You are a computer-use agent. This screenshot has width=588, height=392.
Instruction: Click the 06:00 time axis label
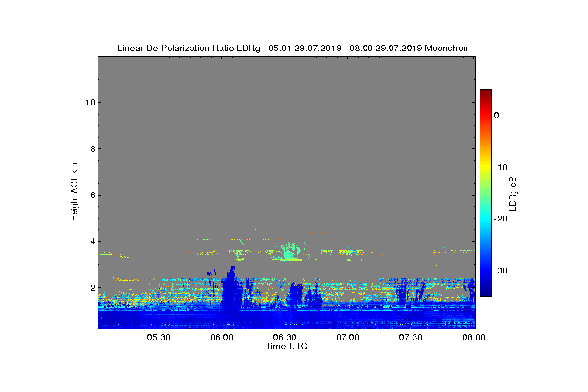pyautogui.click(x=222, y=337)
